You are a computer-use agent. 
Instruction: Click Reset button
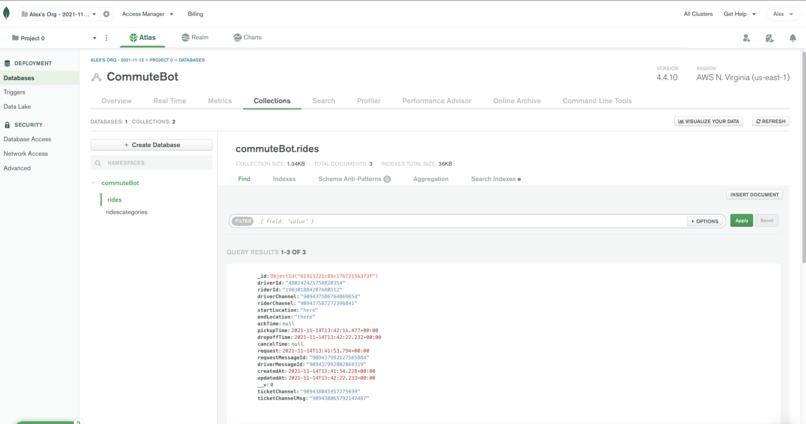click(x=767, y=220)
